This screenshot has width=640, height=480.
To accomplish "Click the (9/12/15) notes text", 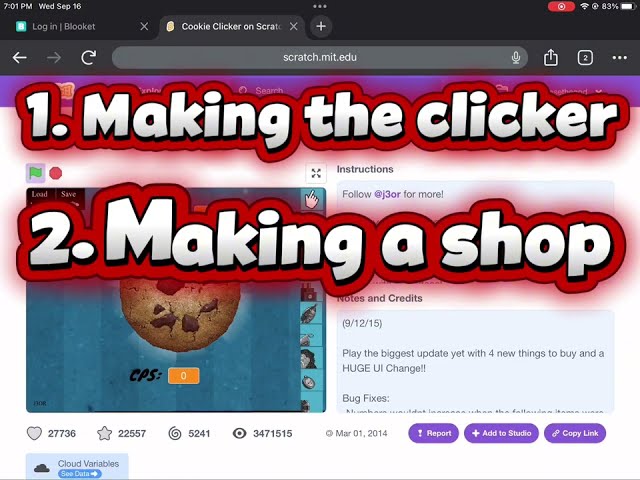I will click(x=362, y=323).
